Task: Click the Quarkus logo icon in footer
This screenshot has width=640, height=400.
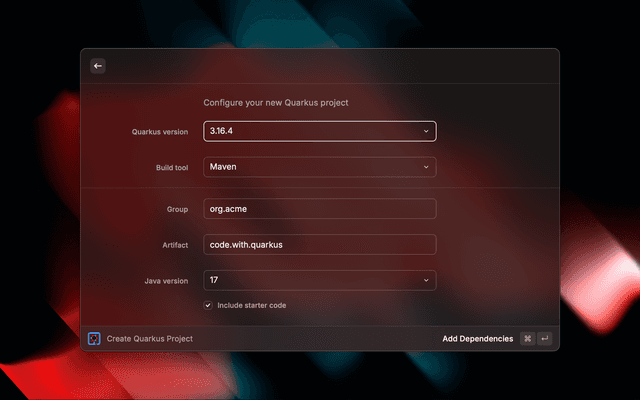Action: tap(93, 339)
